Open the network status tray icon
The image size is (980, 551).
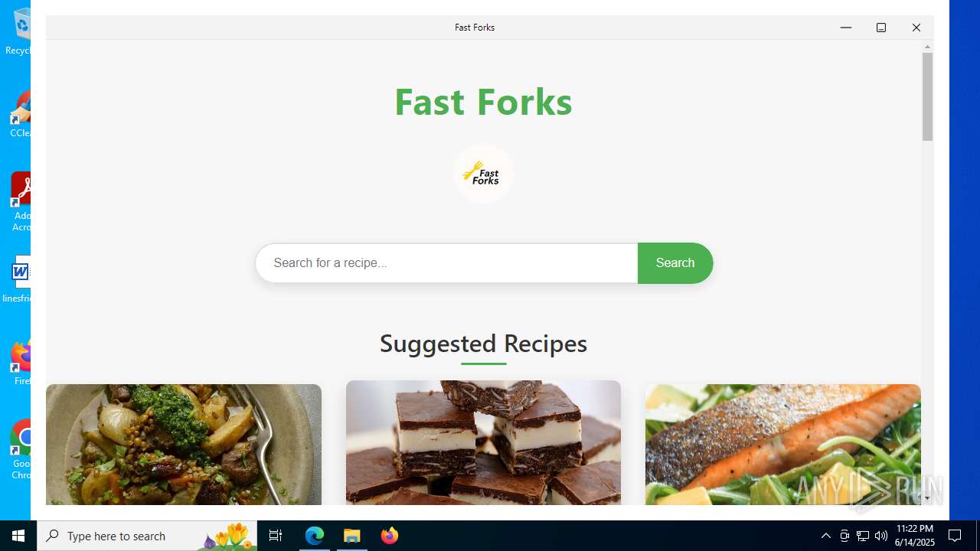(x=863, y=536)
